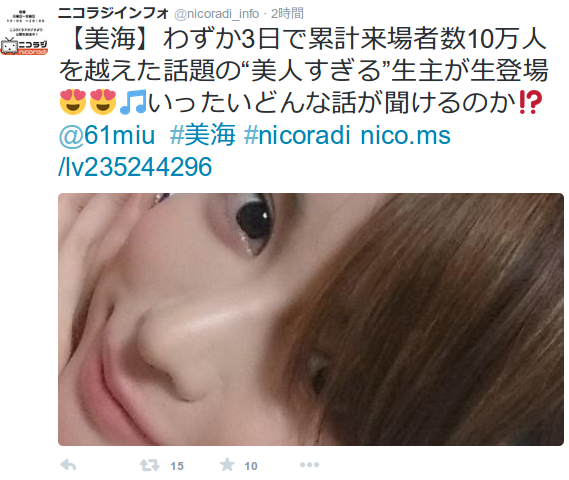The width and height of the screenshot is (569, 480).
Task: Click the reply arrow icon
Action: pos(68,465)
